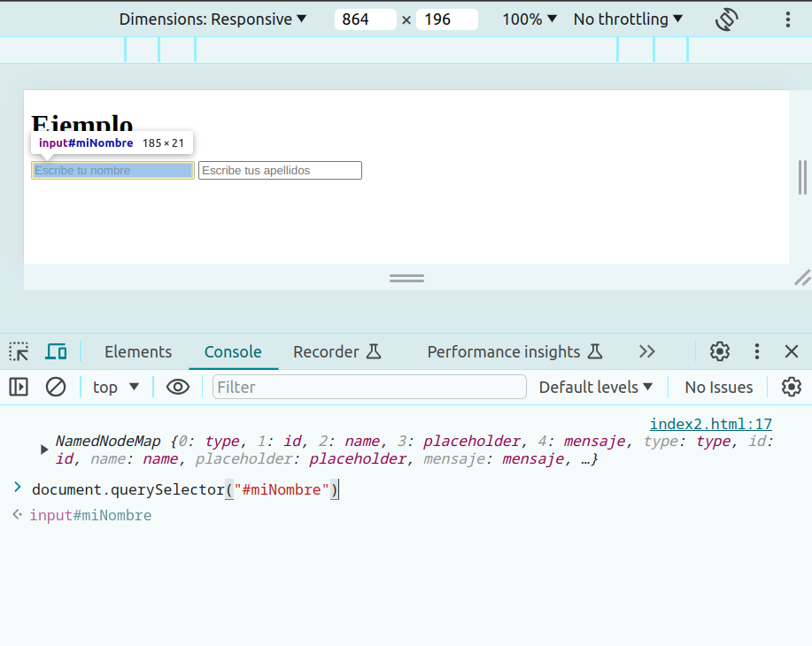Viewport: 812px width, 646px height.
Task: Show more DevTools tabs chevron
Action: 647,351
